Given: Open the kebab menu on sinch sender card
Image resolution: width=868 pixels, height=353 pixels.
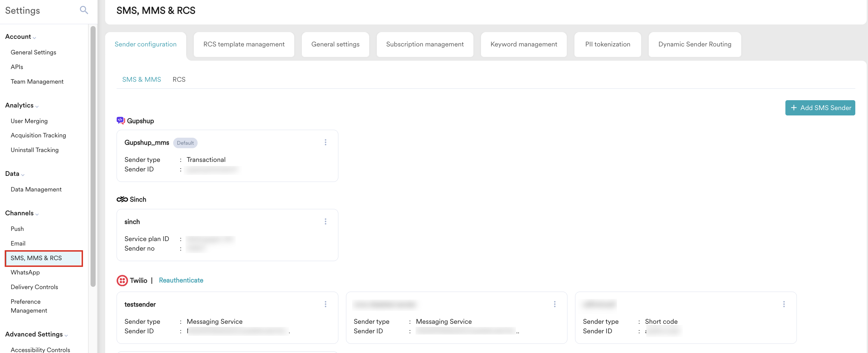Looking at the screenshot, I should pyautogui.click(x=325, y=221).
